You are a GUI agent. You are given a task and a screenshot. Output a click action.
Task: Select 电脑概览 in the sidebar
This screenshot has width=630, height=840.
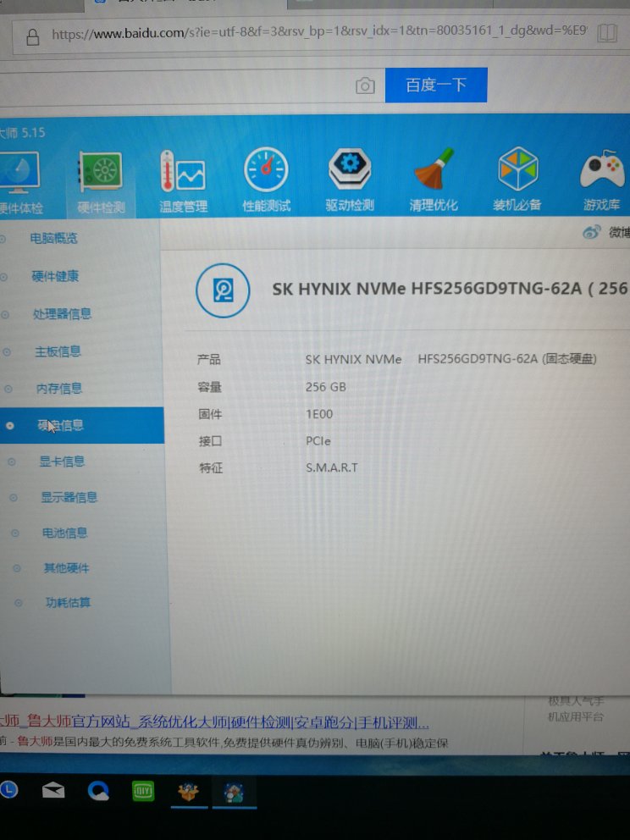point(53,238)
